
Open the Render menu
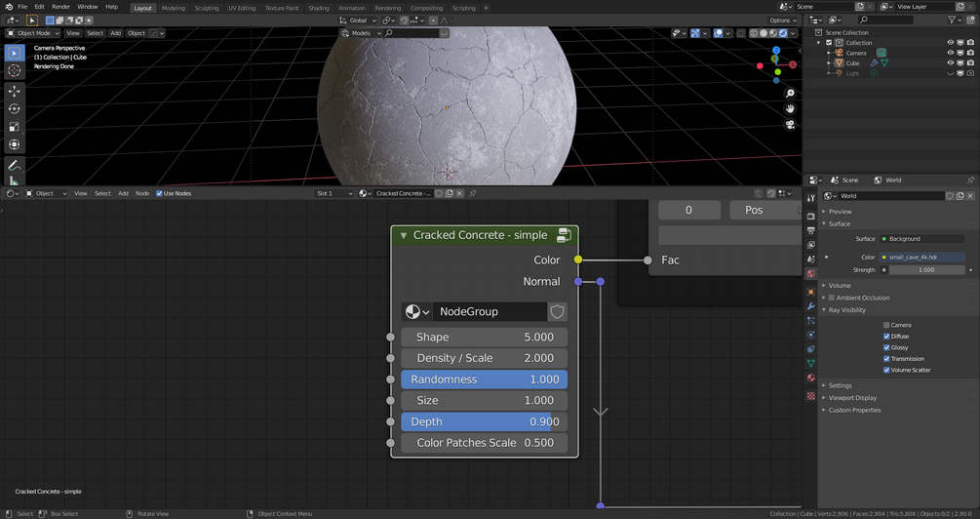coord(60,7)
